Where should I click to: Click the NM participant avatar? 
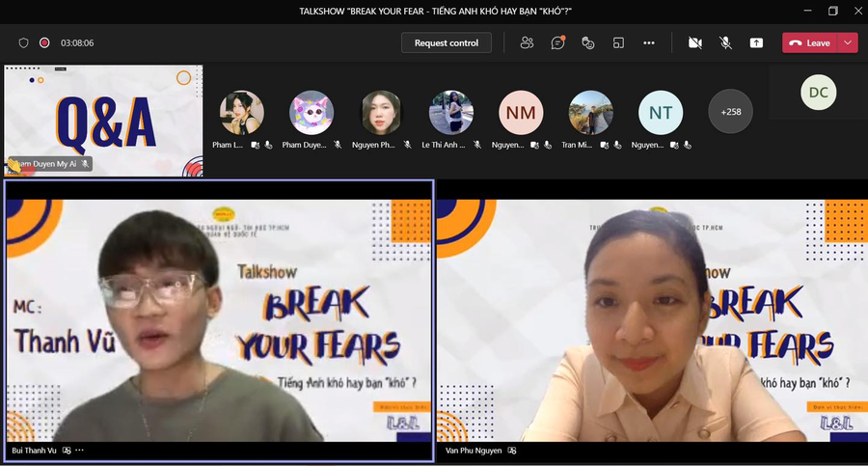pyautogui.click(x=521, y=112)
